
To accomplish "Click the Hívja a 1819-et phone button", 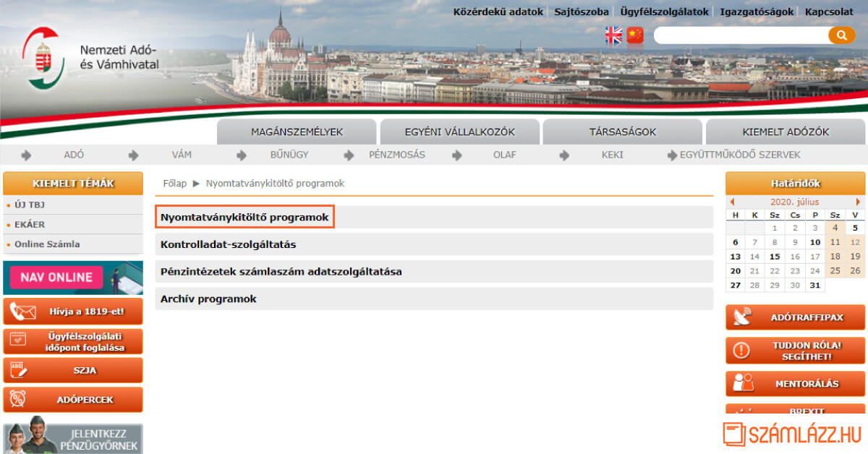I will (x=72, y=312).
